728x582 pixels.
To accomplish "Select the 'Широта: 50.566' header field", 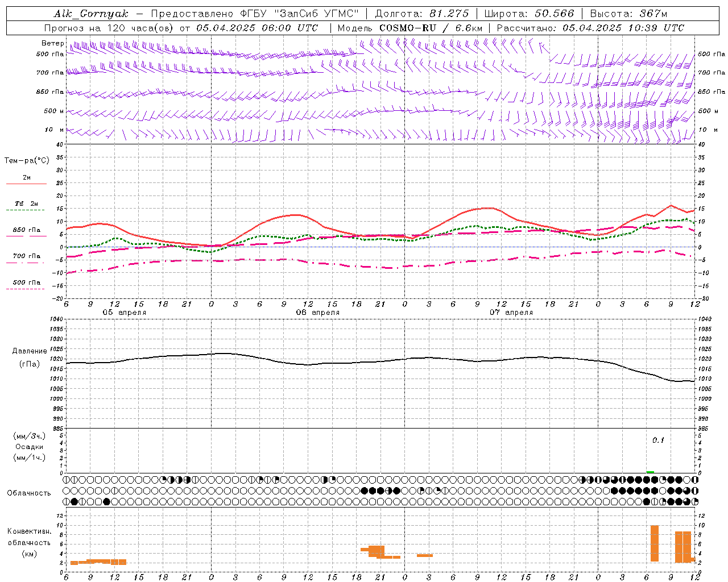I will click(x=529, y=14).
